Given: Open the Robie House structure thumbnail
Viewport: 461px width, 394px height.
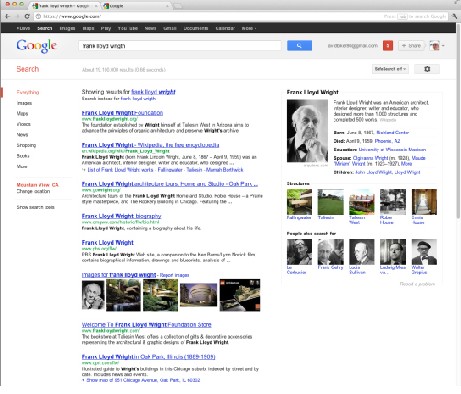Looking at the screenshot, I should click(x=393, y=202).
